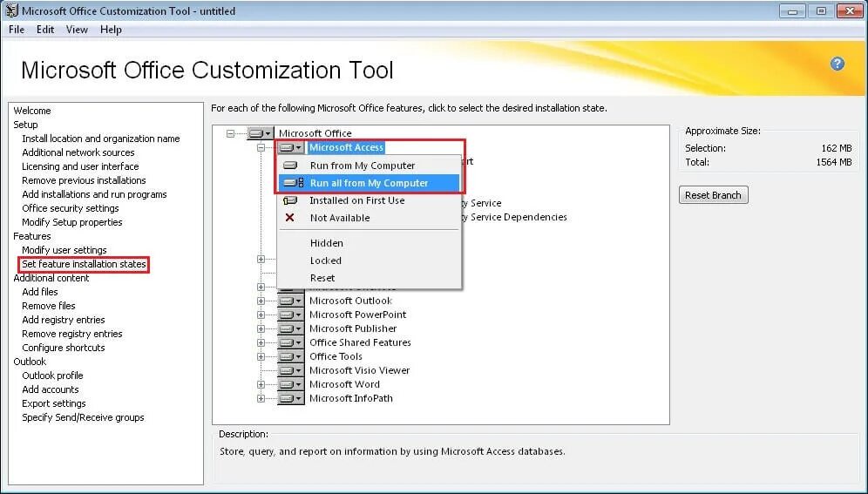Viewport: 868px width, 494px height.
Task: Open Add accounts page
Action: tap(51, 389)
